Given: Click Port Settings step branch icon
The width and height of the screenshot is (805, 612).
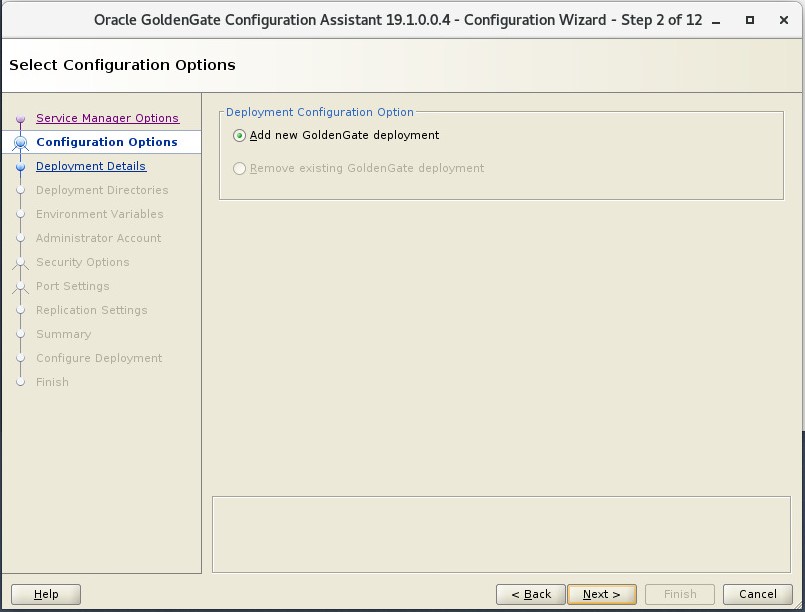Looking at the screenshot, I should pos(21,287).
